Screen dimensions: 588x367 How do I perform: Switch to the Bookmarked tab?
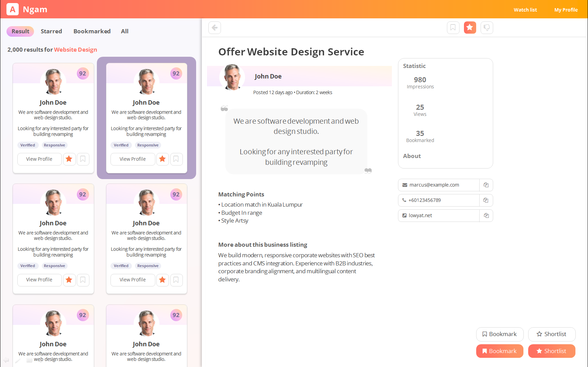pyautogui.click(x=92, y=31)
